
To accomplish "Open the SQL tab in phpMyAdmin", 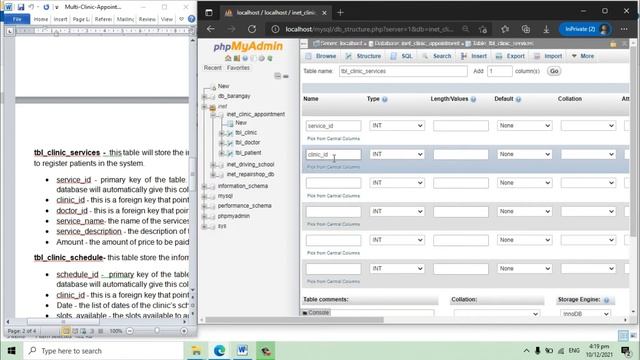I will (402, 56).
